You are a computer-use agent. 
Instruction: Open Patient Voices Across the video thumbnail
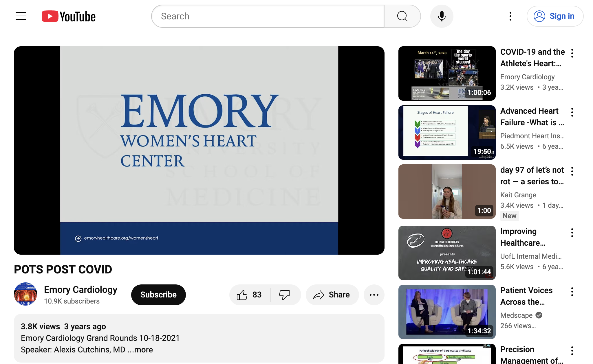(x=447, y=312)
